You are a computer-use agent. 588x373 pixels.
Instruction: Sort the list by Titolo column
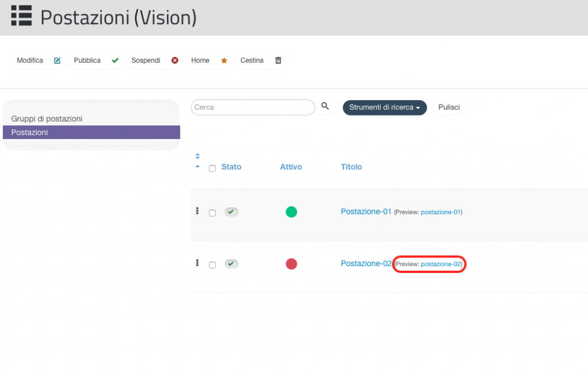(351, 167)
